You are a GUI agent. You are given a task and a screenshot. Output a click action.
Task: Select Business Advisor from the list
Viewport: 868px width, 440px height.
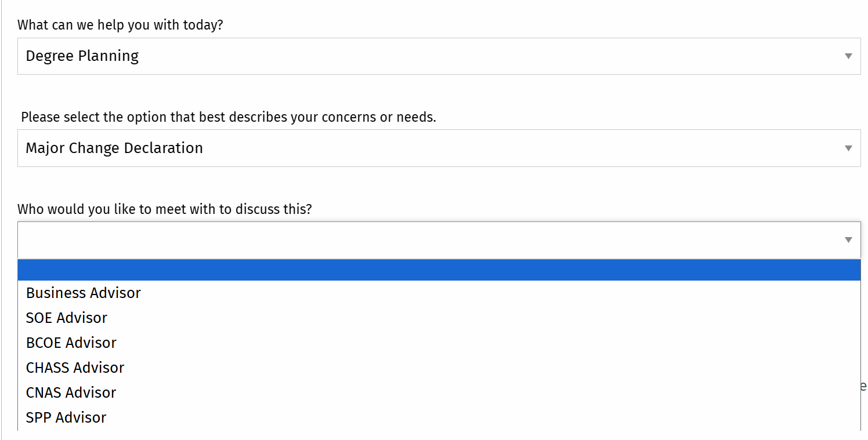pos(84,293)
